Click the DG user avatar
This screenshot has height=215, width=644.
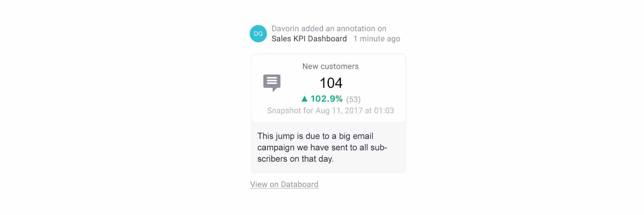click(258, 34)
